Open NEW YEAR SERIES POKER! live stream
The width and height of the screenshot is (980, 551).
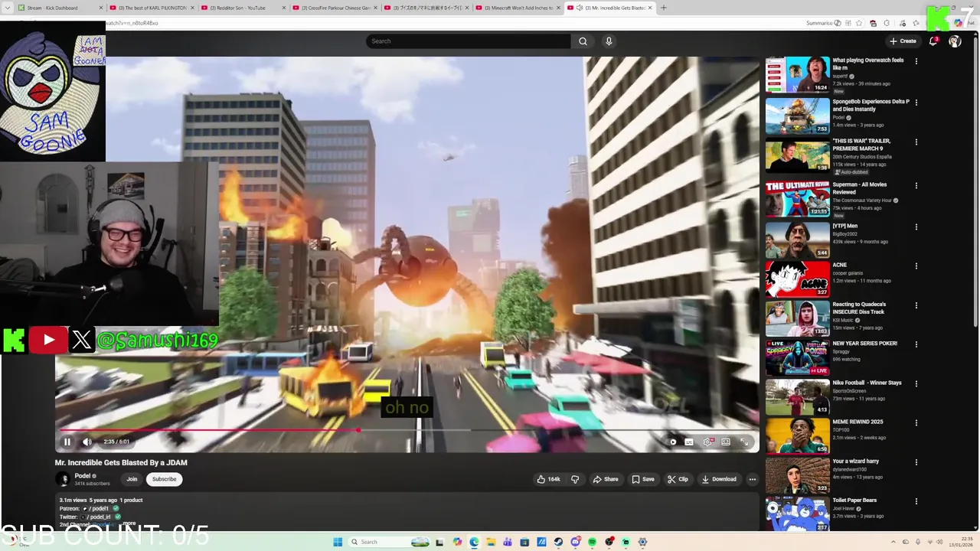(x=797, y=357)
